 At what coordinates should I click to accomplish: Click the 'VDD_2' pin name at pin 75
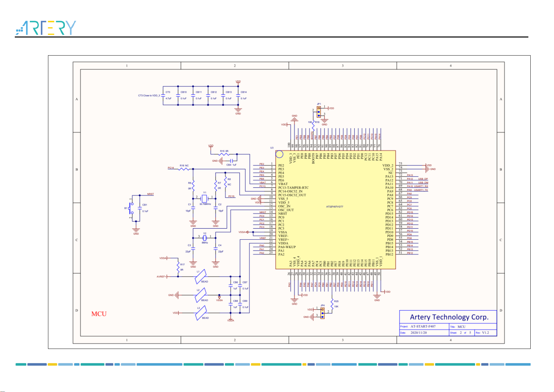point(388,165)
